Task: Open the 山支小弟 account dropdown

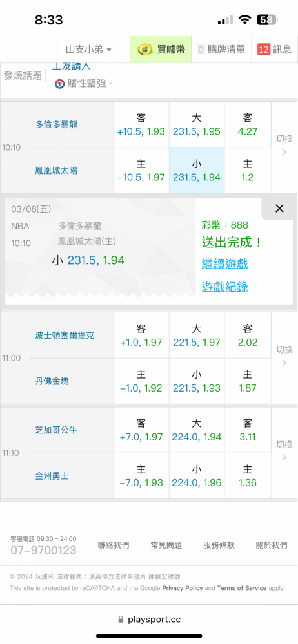Action: click(88, 50)
